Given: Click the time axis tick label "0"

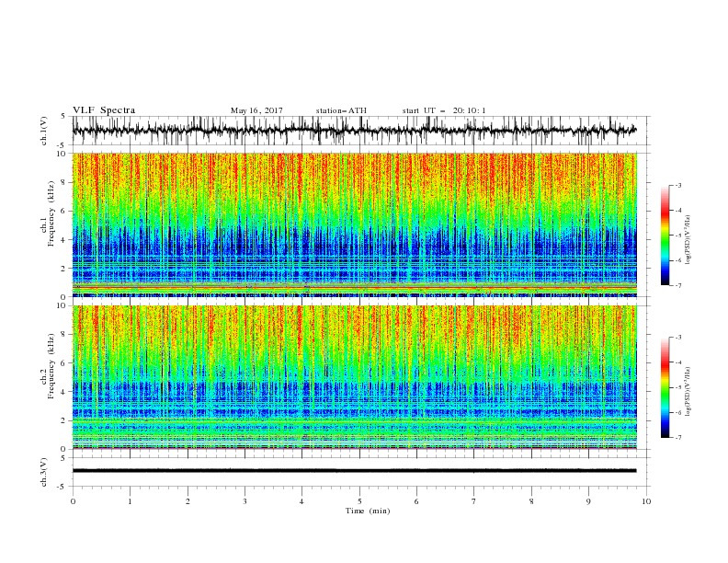Looking at the screenshot, I should [x=73, y=501].
